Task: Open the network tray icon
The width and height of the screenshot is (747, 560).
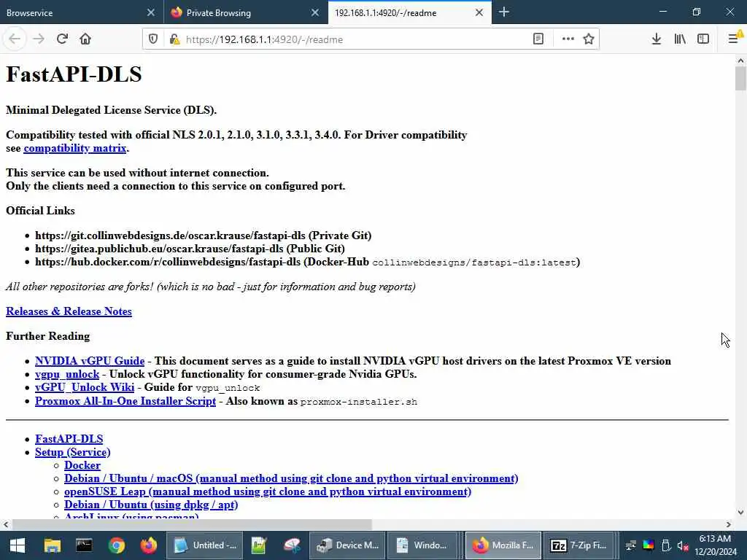Action: (x=631, y=545)
